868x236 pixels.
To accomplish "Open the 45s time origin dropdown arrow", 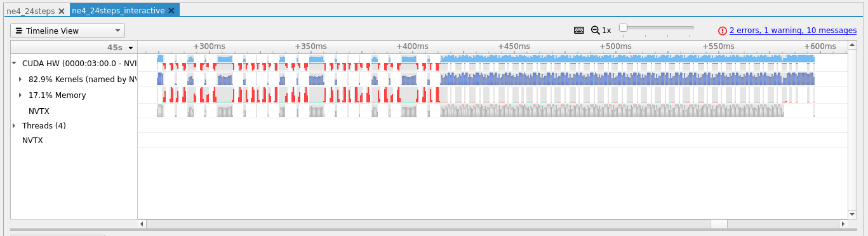I will click(x=131, y=48).
